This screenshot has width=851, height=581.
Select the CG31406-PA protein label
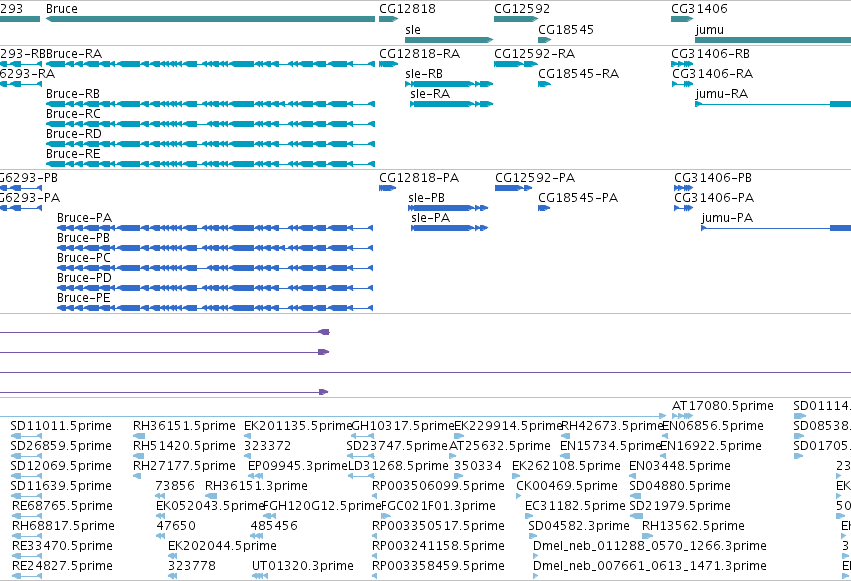coord(714,198)
